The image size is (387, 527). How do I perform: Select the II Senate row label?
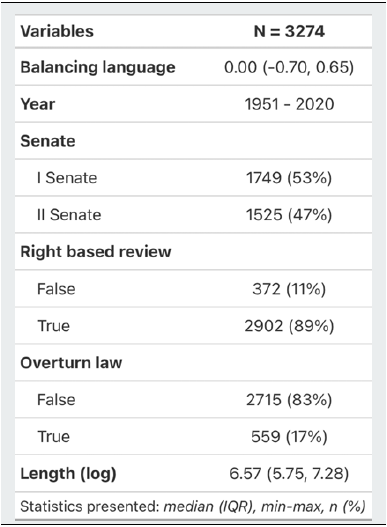tap(69, 215)
